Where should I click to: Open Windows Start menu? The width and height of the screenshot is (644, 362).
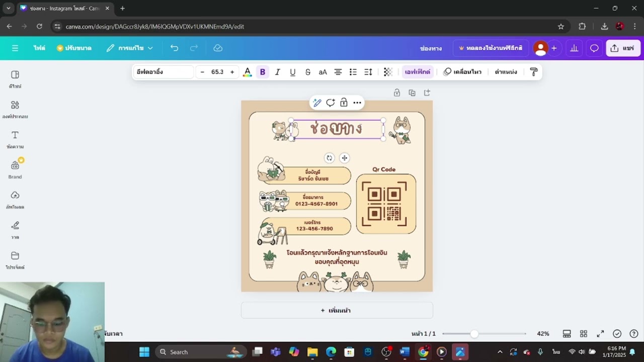[144, 352]
